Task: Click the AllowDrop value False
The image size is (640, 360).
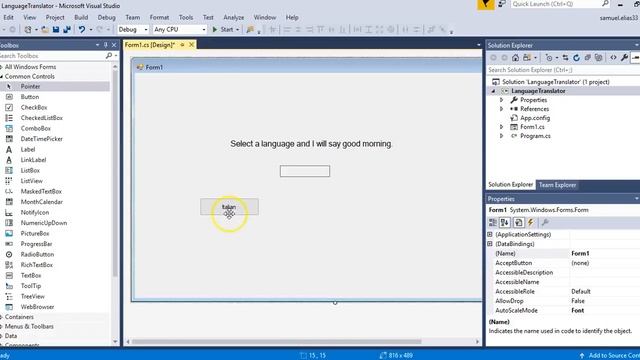Action: (x=578, y=301)
